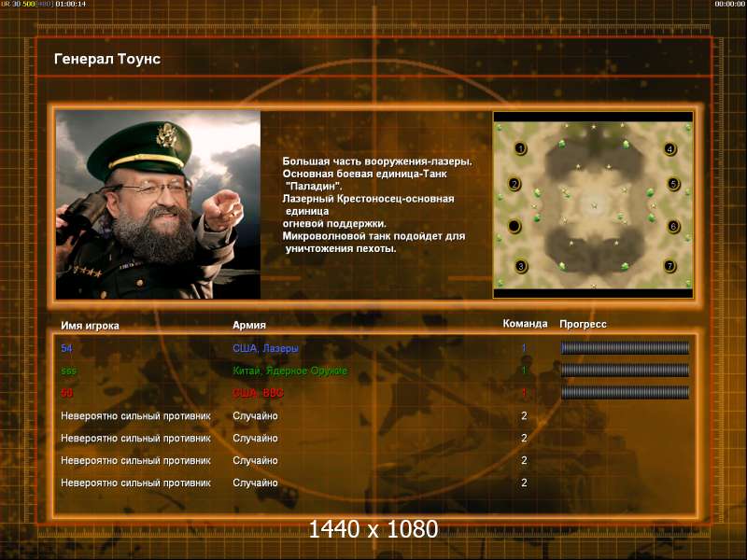Select start position 4 on the map
Screen dimensions: 747x560
[x=669, y=149]
